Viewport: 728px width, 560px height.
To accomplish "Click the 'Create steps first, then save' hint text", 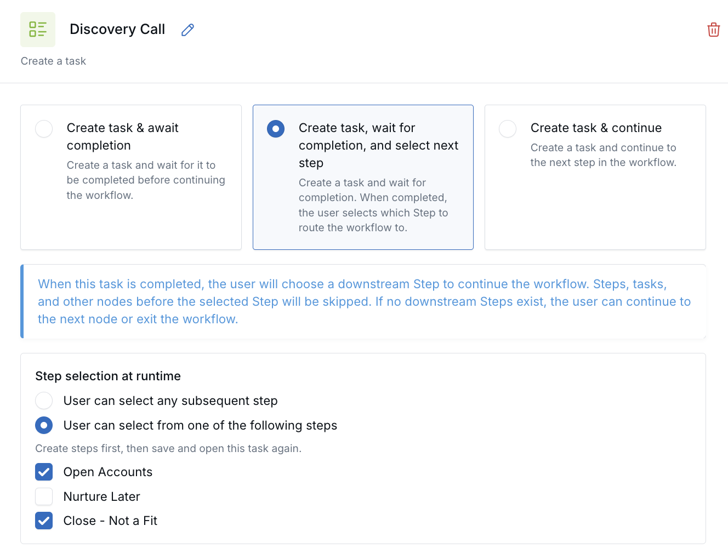I will pos(168,448).
